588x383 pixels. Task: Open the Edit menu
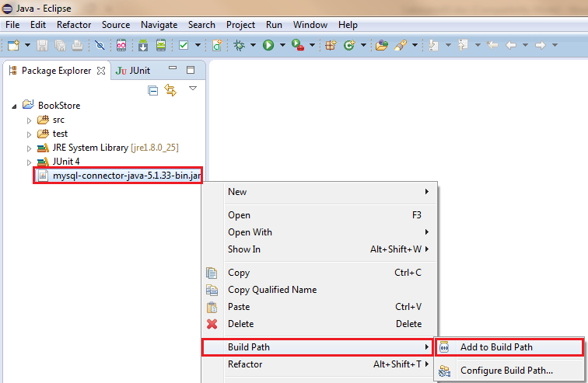(38, 25)
